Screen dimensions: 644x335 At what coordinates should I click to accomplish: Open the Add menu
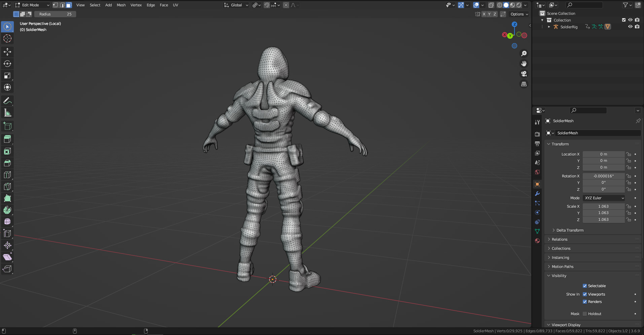pyautogui.click(x=108, y=5)
